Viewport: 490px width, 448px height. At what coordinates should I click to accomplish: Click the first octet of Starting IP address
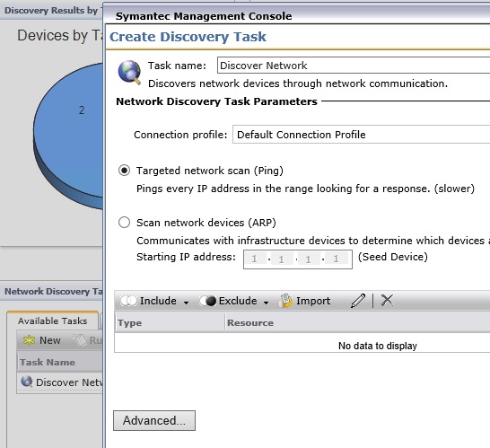coord(255,259)
